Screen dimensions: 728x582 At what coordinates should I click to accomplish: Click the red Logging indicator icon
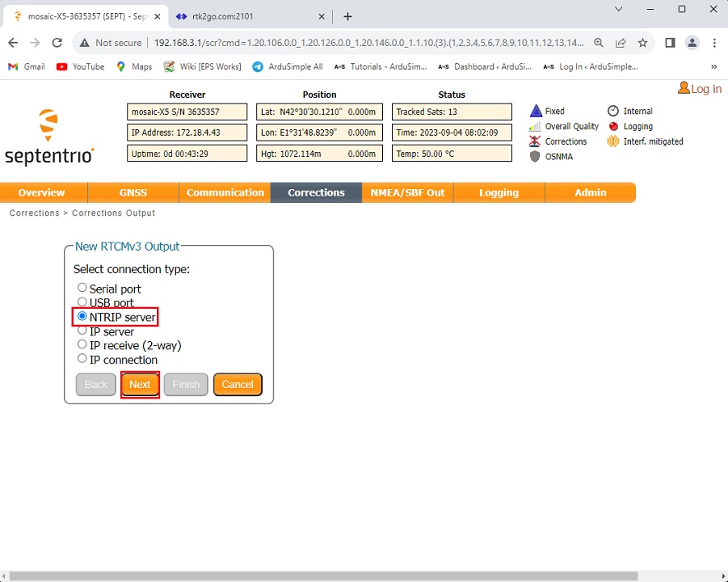pyautogui.click(x=613, y=126)
